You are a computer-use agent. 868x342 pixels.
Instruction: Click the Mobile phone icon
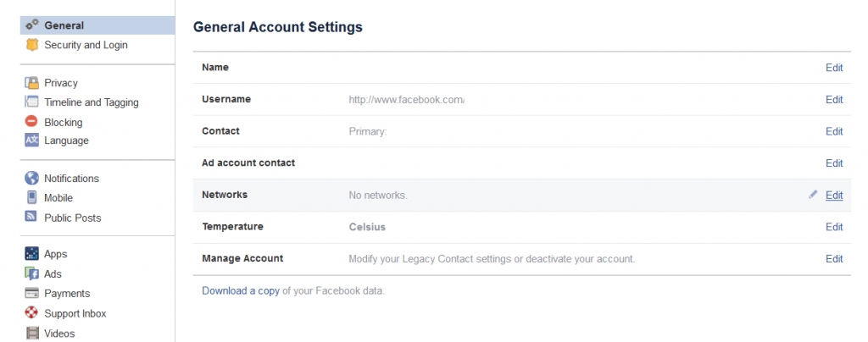coord(31,197)
